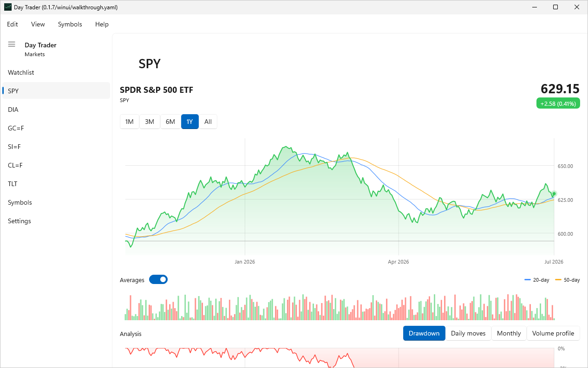Switch analysis to Drawdown

424,333
